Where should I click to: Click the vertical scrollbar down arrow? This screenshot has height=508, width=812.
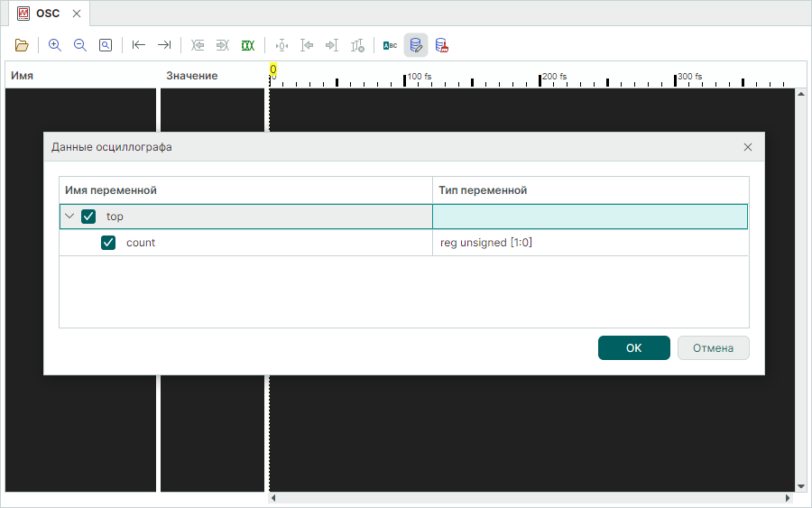801,486
